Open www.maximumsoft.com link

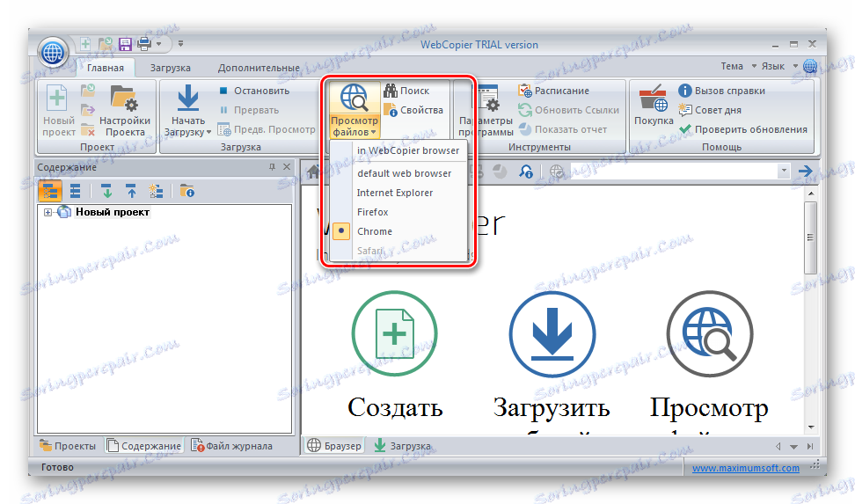pos(745,468)
